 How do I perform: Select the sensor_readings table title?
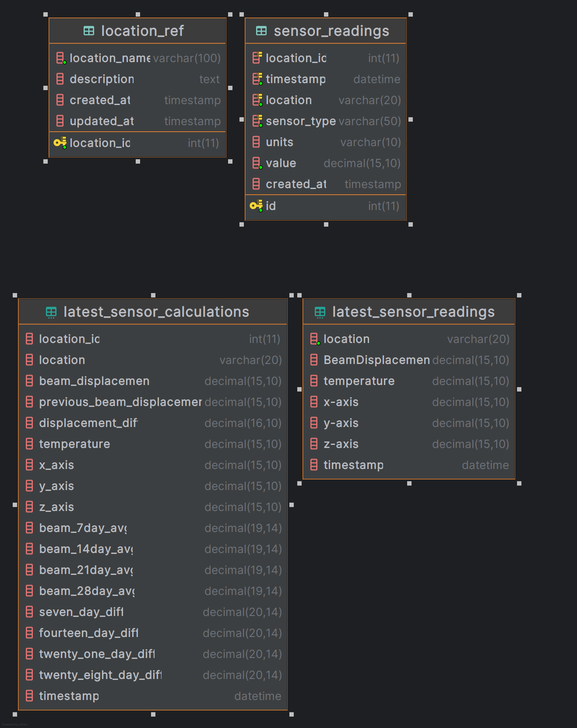[331, 31]
